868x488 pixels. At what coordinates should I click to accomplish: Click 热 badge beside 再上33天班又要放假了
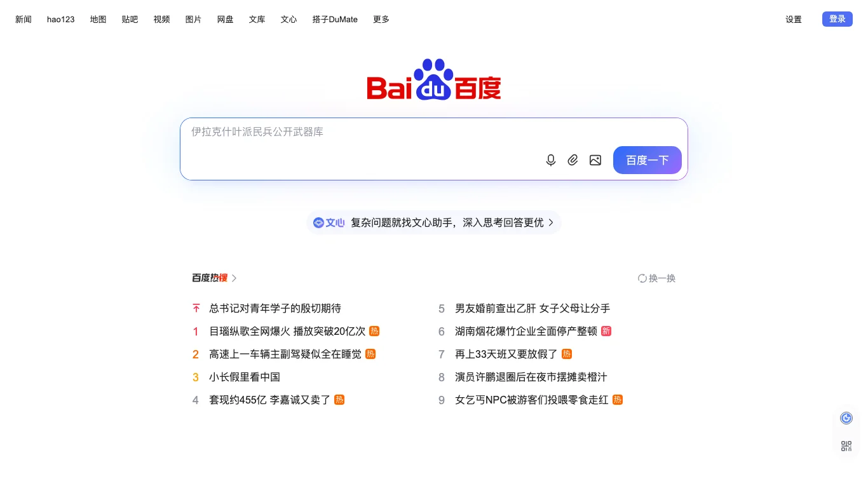click(x=567, y=354)
